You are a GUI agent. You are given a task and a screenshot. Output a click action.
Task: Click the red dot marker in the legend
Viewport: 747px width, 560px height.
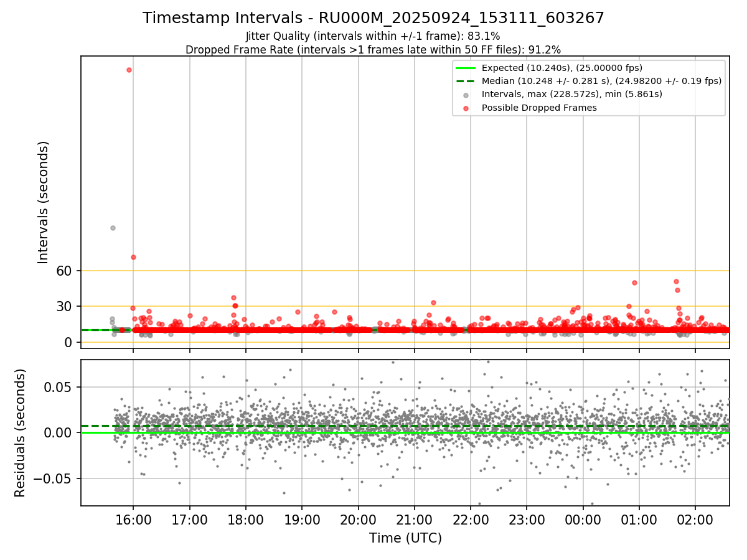(466, 108)
